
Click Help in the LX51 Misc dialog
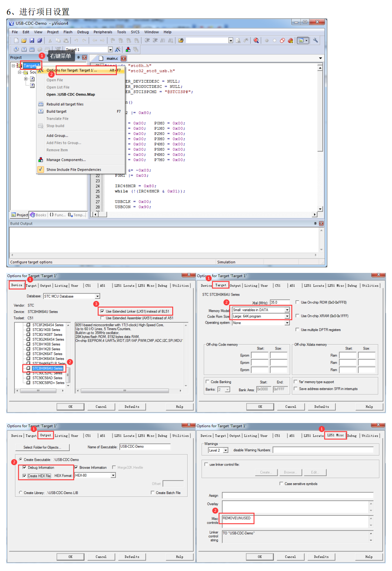(x=369, y=557)
